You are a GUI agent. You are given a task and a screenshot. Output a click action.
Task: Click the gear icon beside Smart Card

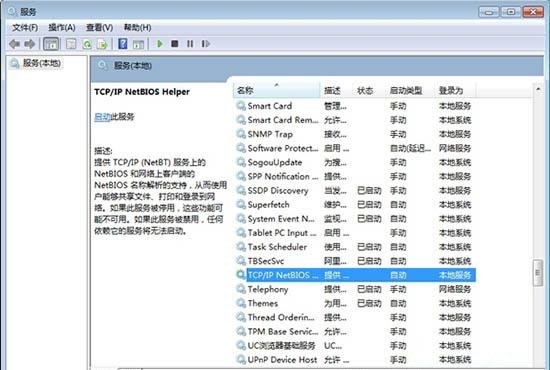241,106
